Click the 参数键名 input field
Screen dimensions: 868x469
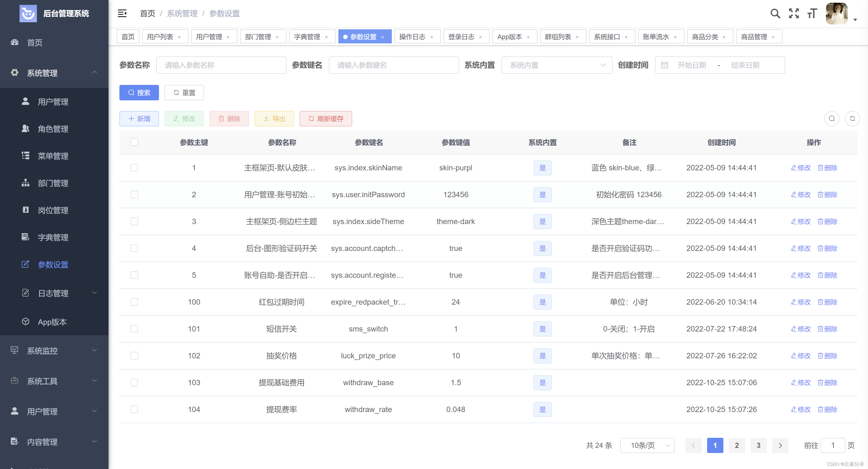pos(393,65)
